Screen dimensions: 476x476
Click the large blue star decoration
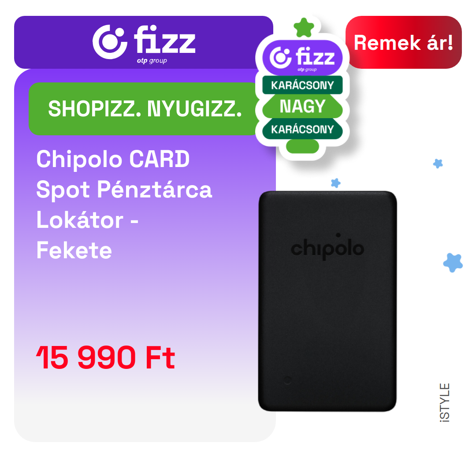click(x=453, y=263)
